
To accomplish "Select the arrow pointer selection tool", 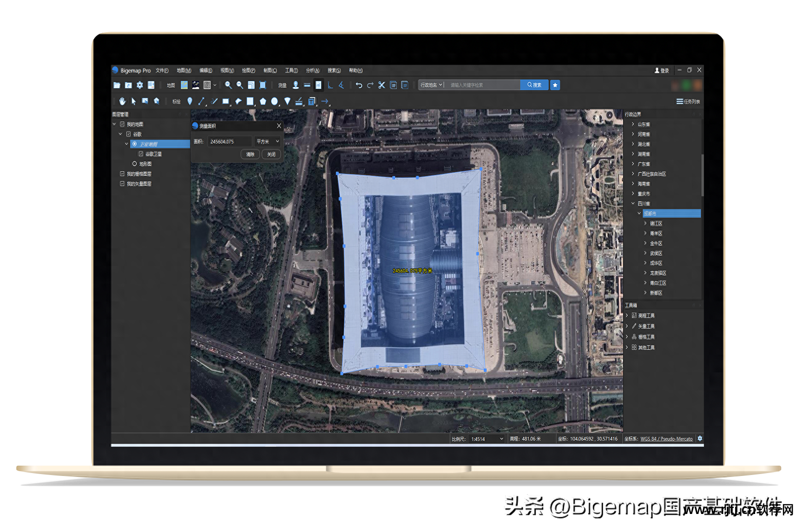I will click(x=133, y=101).
